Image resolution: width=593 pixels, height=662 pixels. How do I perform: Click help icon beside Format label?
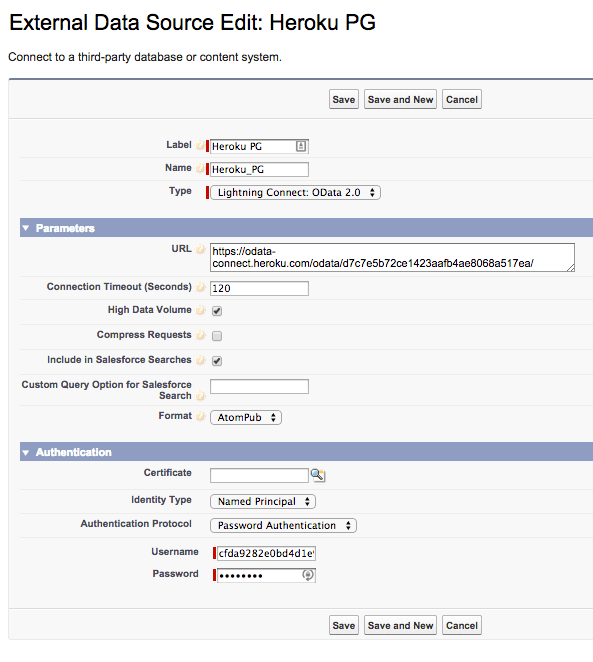point(200,416)
